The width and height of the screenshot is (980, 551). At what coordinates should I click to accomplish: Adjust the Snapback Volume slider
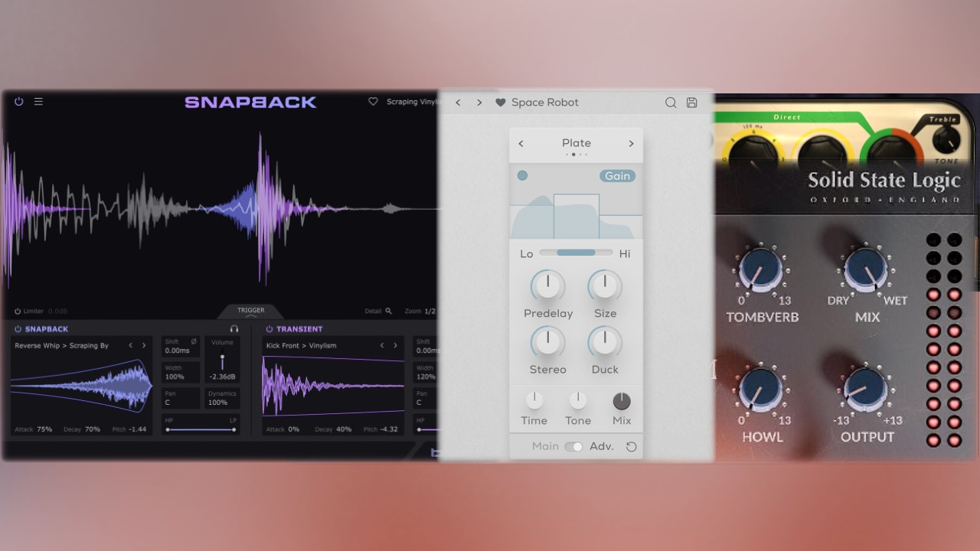[x=223, y=360]
